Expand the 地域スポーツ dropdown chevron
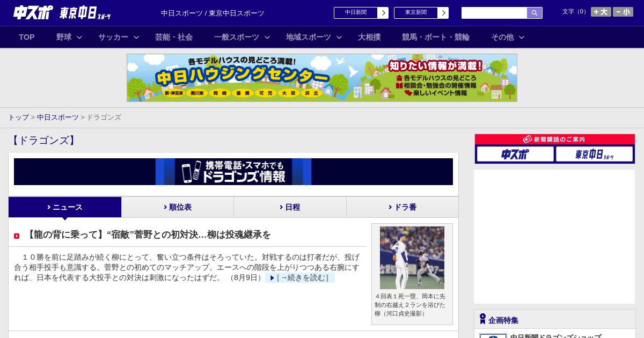This screenshot has width=644, height=338. 339,37
